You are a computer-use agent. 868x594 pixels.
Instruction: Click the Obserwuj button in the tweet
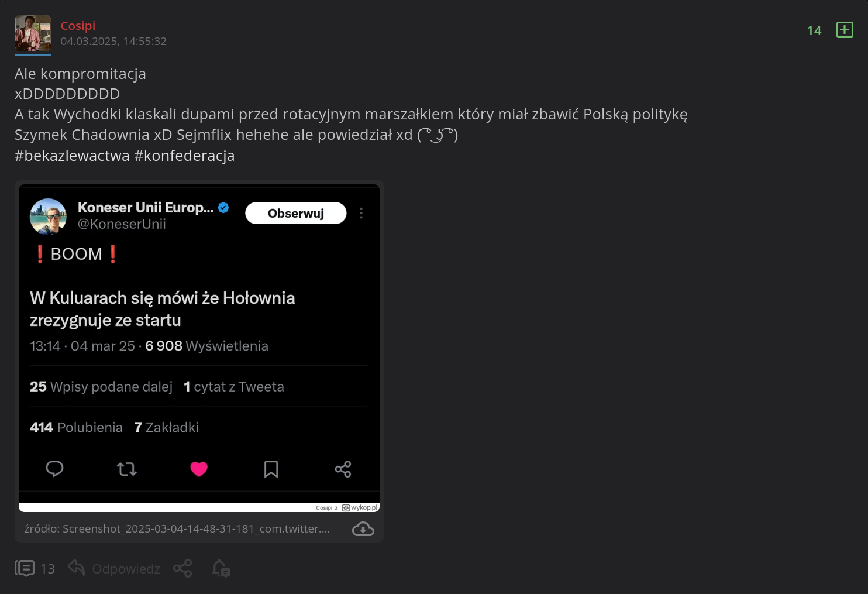click(295, 214)
